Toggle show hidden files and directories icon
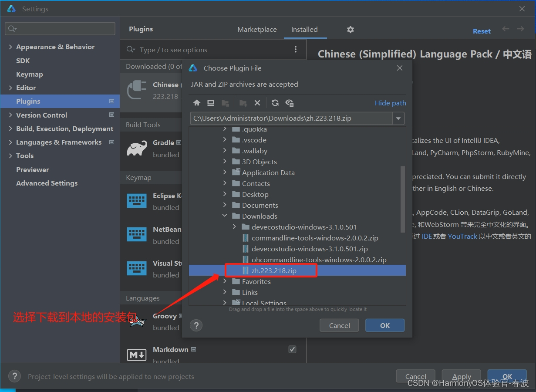536x392 pixels. point(290,103)
